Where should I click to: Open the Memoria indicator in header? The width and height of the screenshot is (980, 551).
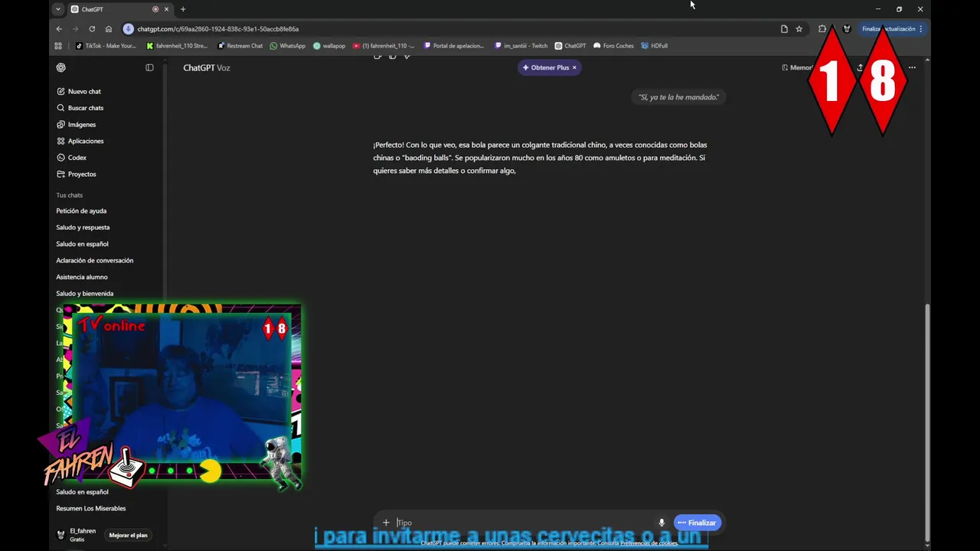[x=798, y=67]
